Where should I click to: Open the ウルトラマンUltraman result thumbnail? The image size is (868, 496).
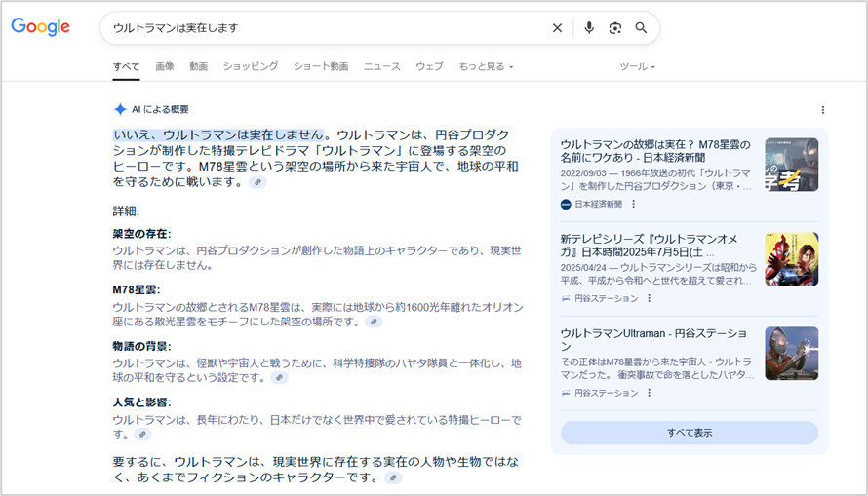792,354
